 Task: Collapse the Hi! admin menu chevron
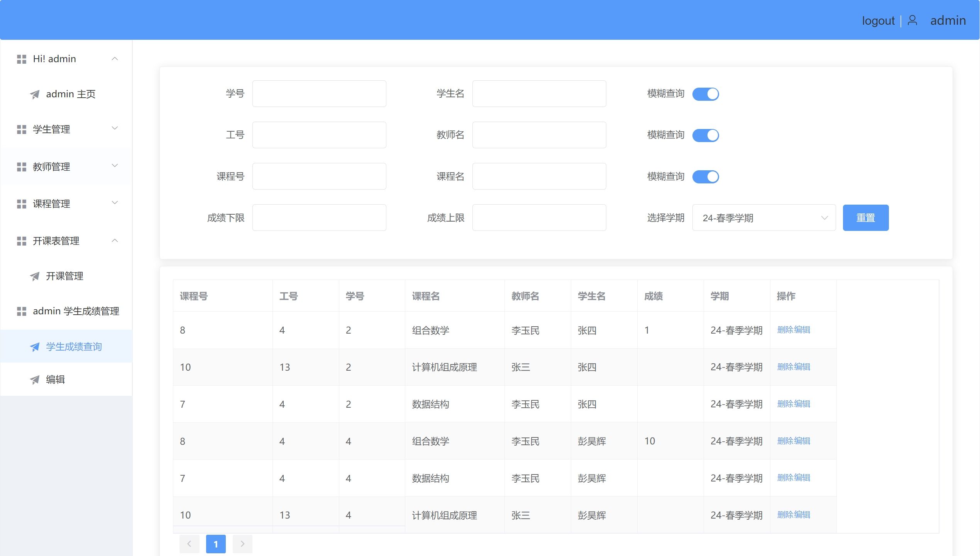115,59
